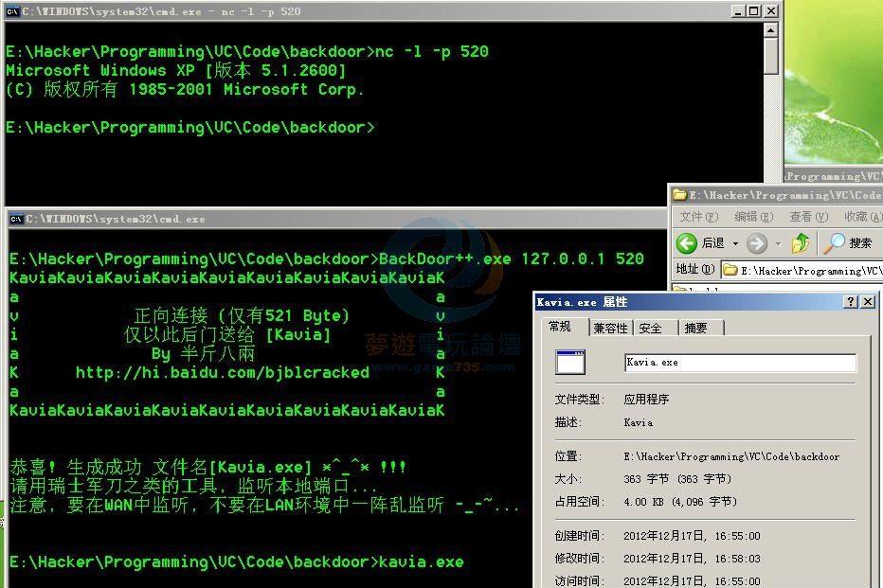Close the nc listener cmd window

771,10
